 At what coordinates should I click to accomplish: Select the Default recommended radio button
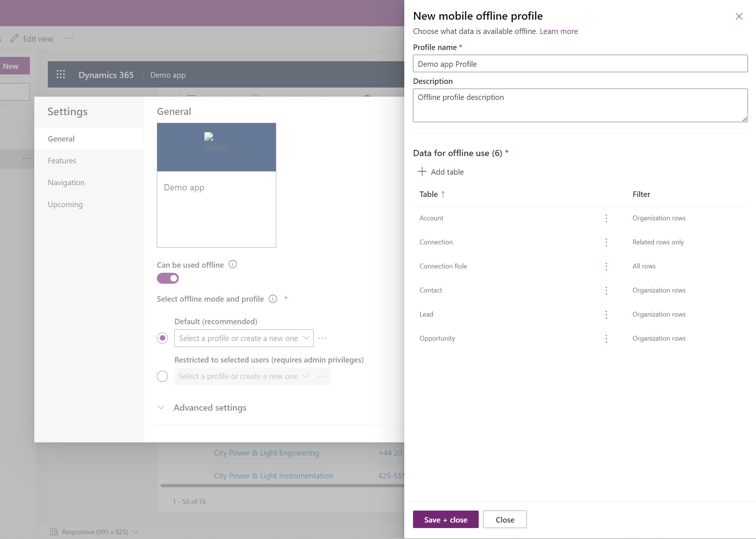coord(162,338)
